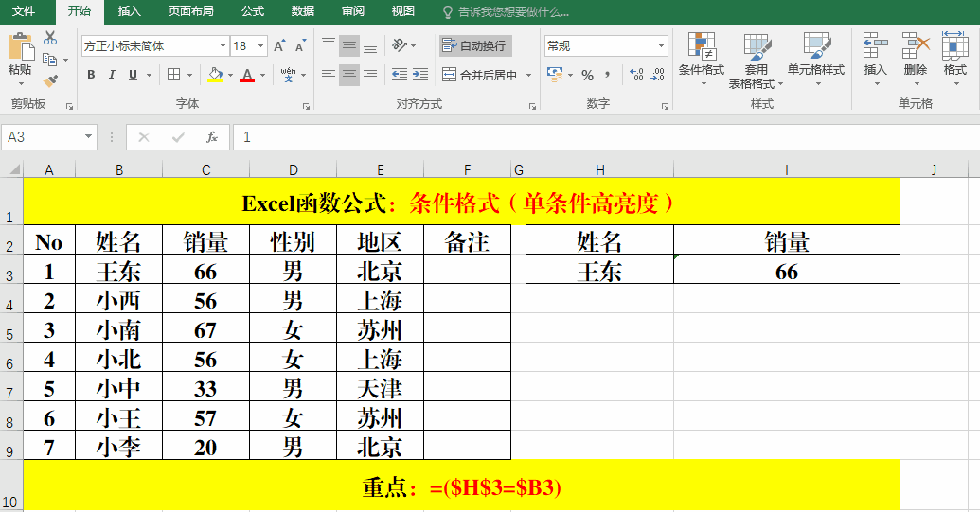Toggle middle vertical alignment
Viewport: 980px width, 512px height.
coord(349,45)
